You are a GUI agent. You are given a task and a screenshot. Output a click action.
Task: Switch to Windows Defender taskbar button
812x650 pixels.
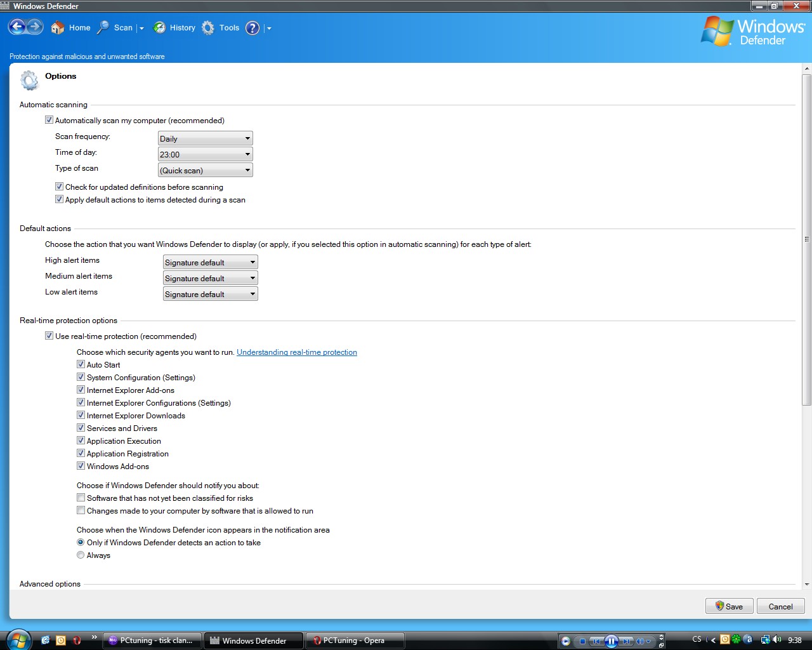click(254, 640)
